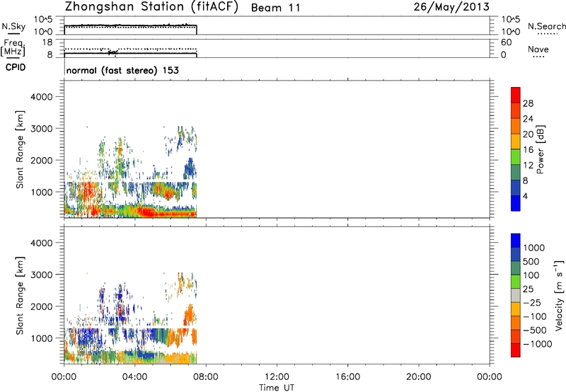Click the '28' power colorbar label

click(528, 103)
